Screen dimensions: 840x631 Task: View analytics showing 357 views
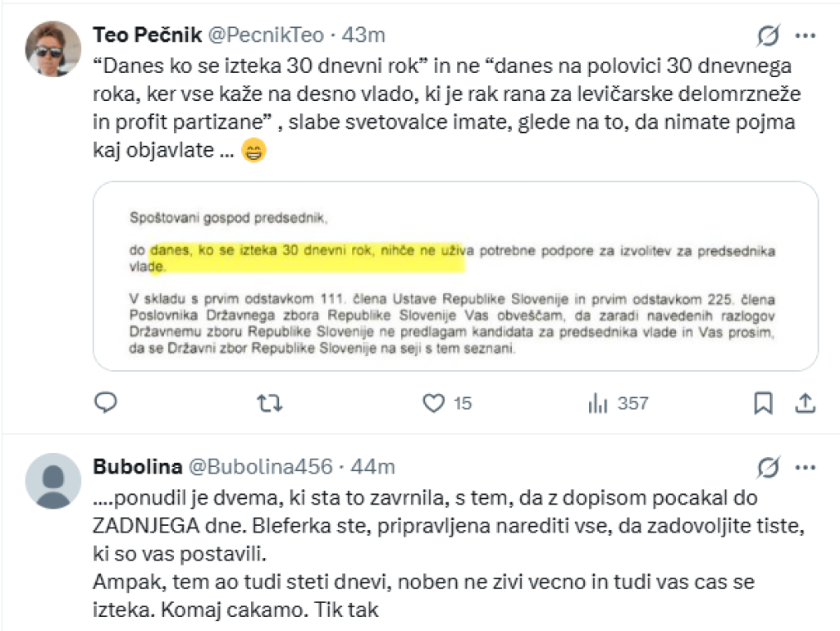[x=597, y=403]
